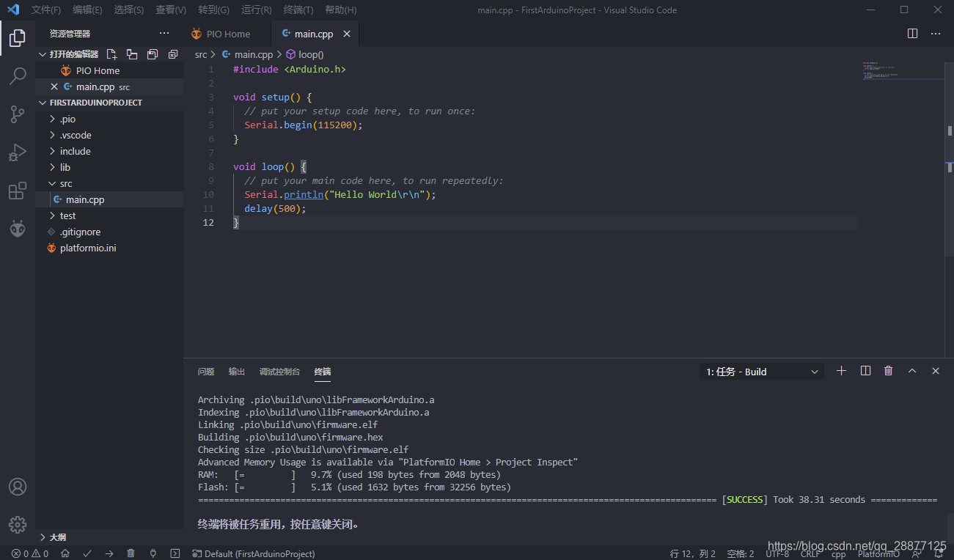
Task: Expand the lib folder
Action: pyautogui.click(x=52, y=167)
